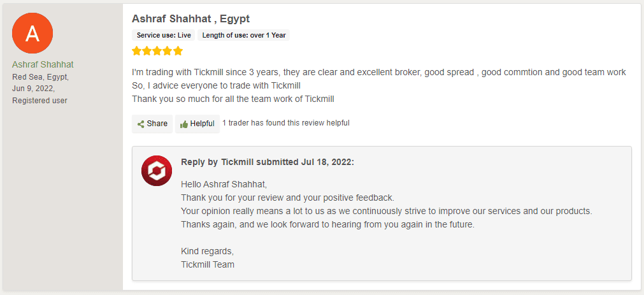Click the first rating star
644x295 pixels.
click(x=137, y=51)
